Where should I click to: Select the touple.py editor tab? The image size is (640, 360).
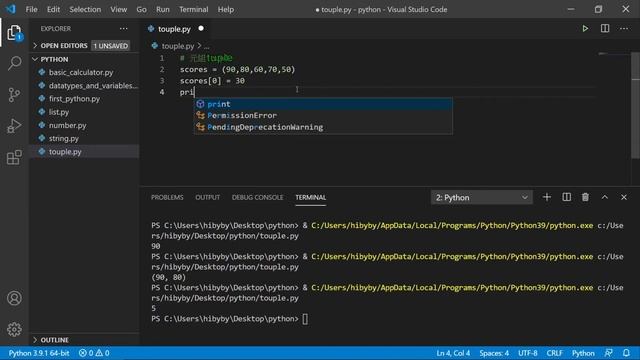(174, 29)
